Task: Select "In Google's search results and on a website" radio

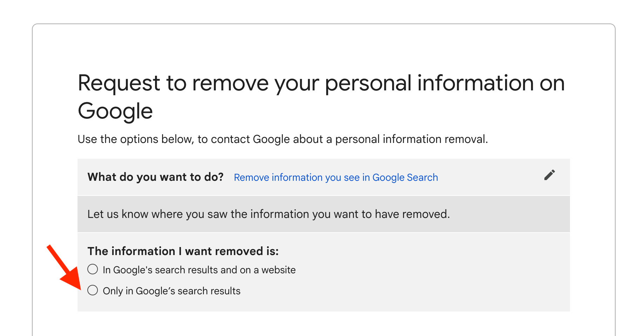Action: click(93, 269)
